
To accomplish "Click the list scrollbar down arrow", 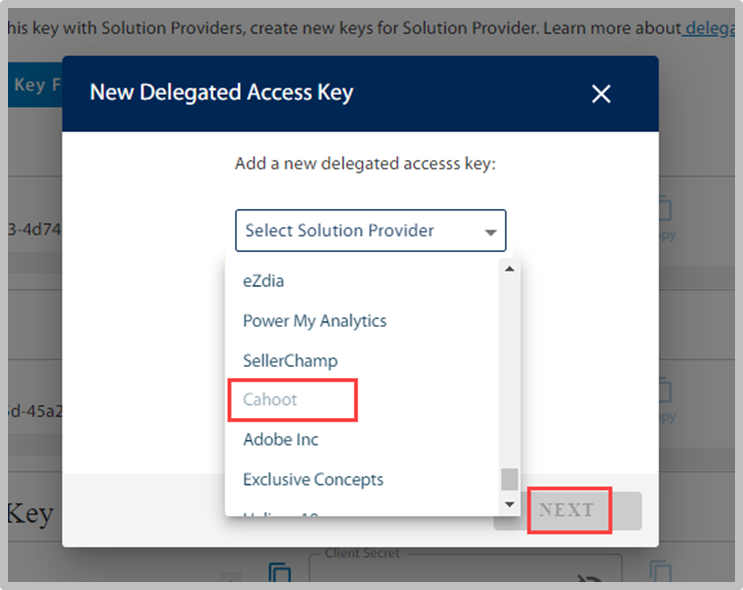I will (509, 504).
